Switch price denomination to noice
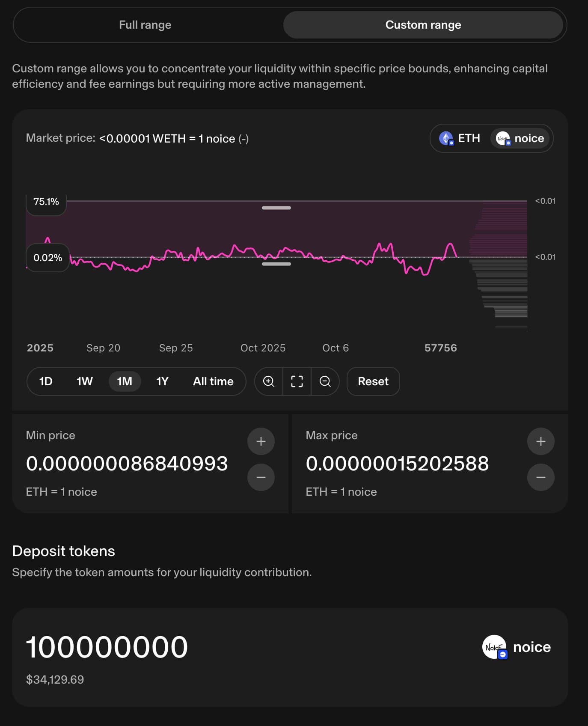Image resolution: width=588 pixels, height=726 pixels. point(520,138)
